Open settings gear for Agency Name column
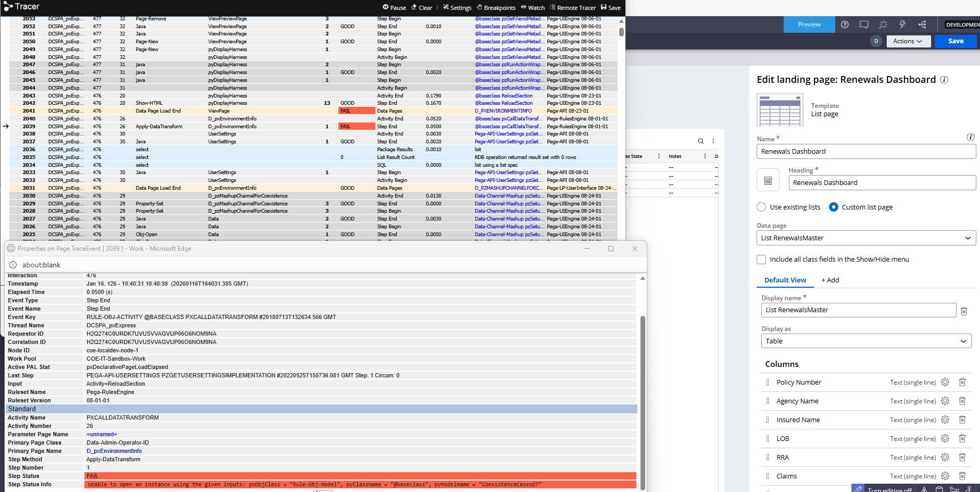 tap(945, 401)
